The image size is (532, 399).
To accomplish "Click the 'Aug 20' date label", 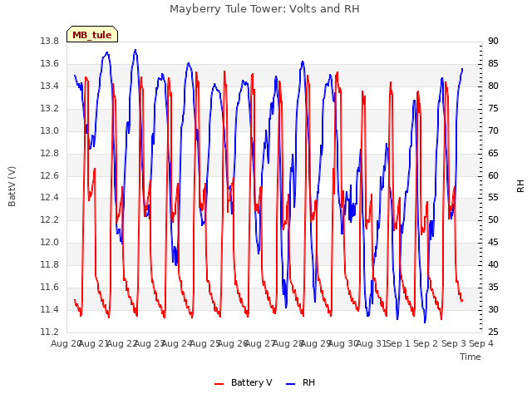I will click(66, 344).
